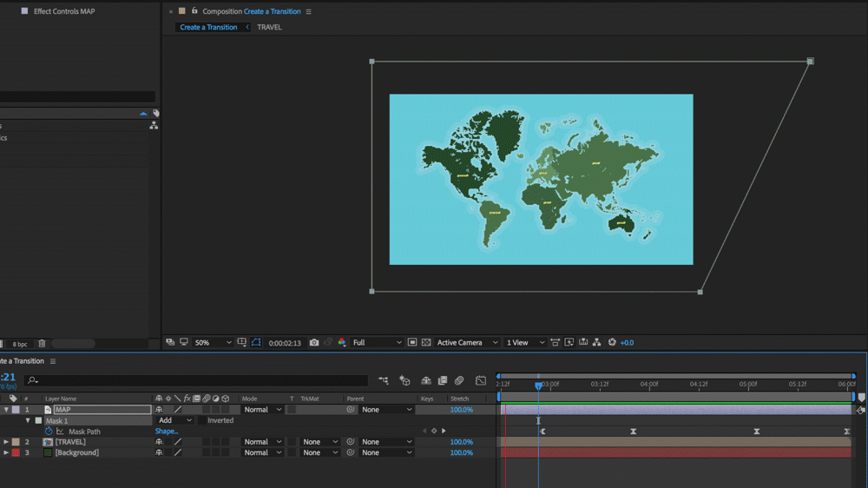Image resolution: width=868 pixels, height=488 pixels.
Task: Open the Mask 1 mode Add dropdown
Action: pos(174,420)
